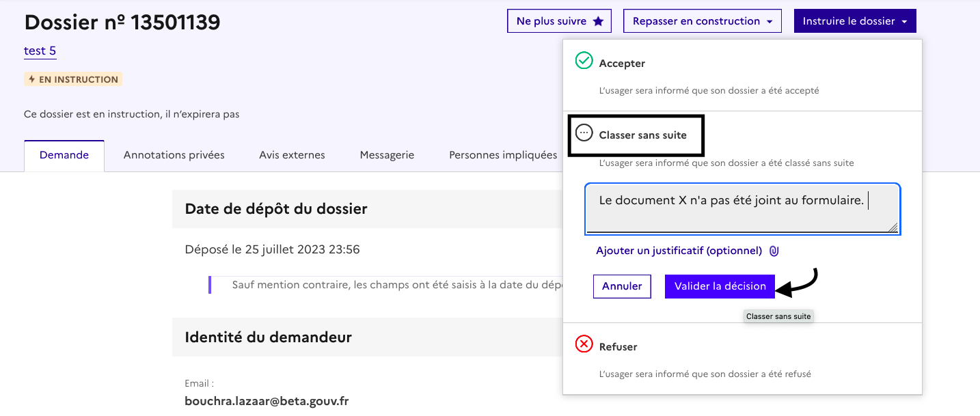Open the Avis externes tab
Image resolution: width=980 pixels, height=416 pixels.
292,155
